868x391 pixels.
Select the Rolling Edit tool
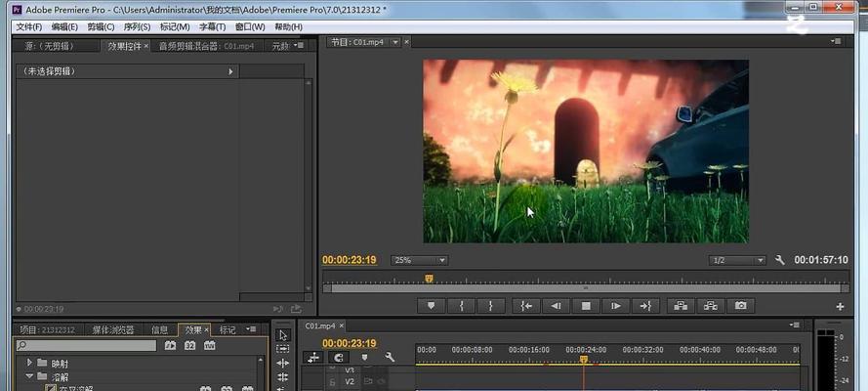(283, 377)
